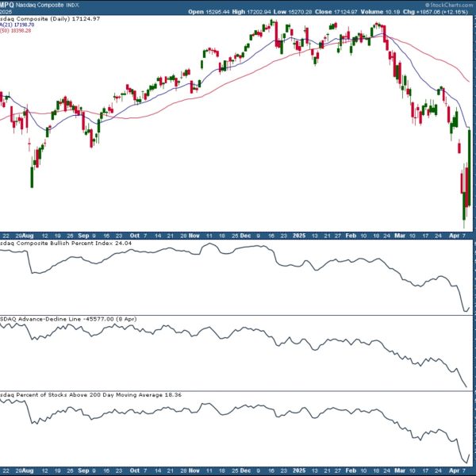Click 'Mar' on the price panel date axis
Image resolution: width=476 pixels, height=476 pixels.
pos(400,236)
